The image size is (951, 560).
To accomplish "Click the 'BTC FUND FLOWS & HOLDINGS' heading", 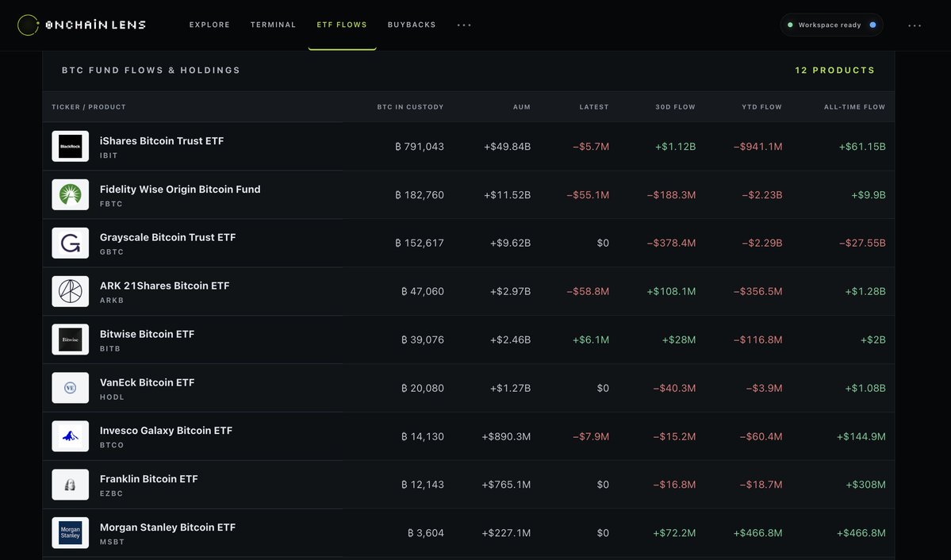I will click(151, 71).
